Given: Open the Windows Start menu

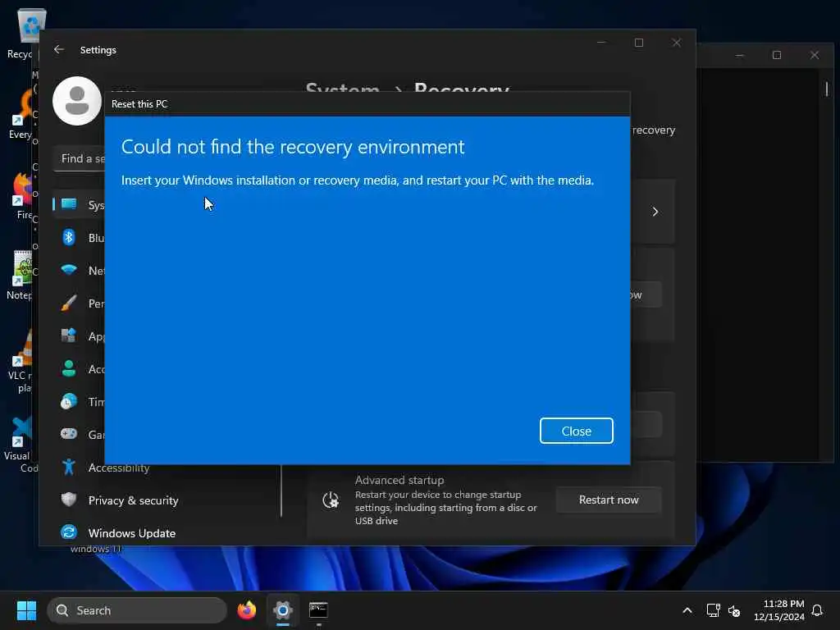Looking at the screenshot, I should (26, 610).
